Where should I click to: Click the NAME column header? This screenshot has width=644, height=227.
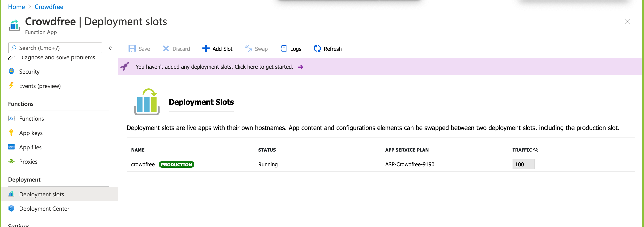tap(138, 150)
